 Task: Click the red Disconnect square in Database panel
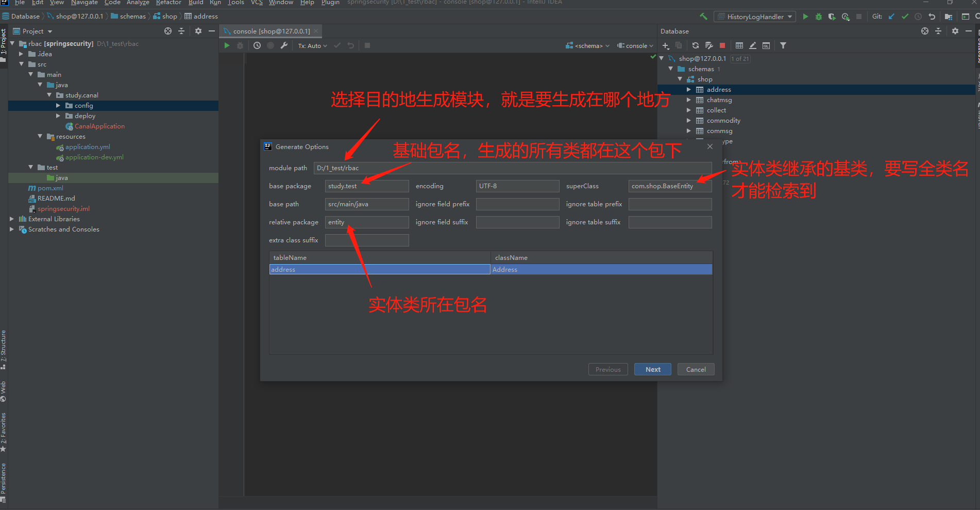pyautogui.click(x=722, y=45)
